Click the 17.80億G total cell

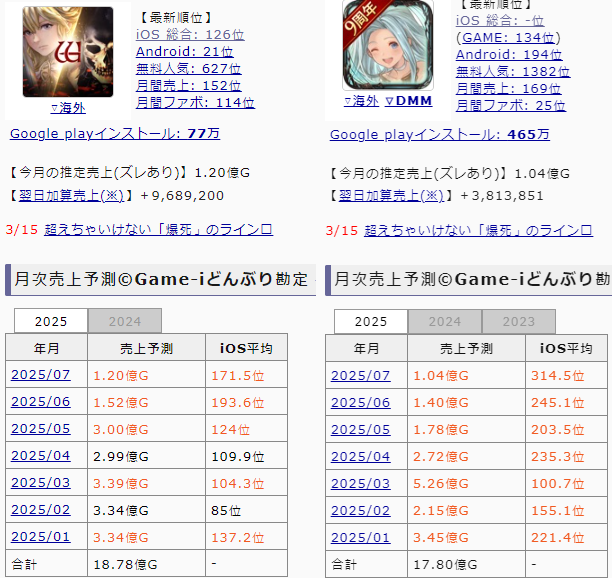pyautogui.click(x=466, y=564)
